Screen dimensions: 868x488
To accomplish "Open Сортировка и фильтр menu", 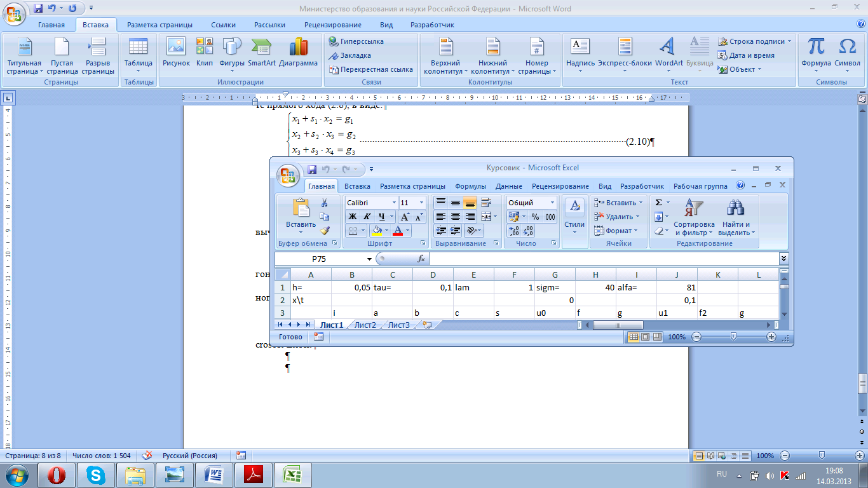I will click(x=695, y=217).
